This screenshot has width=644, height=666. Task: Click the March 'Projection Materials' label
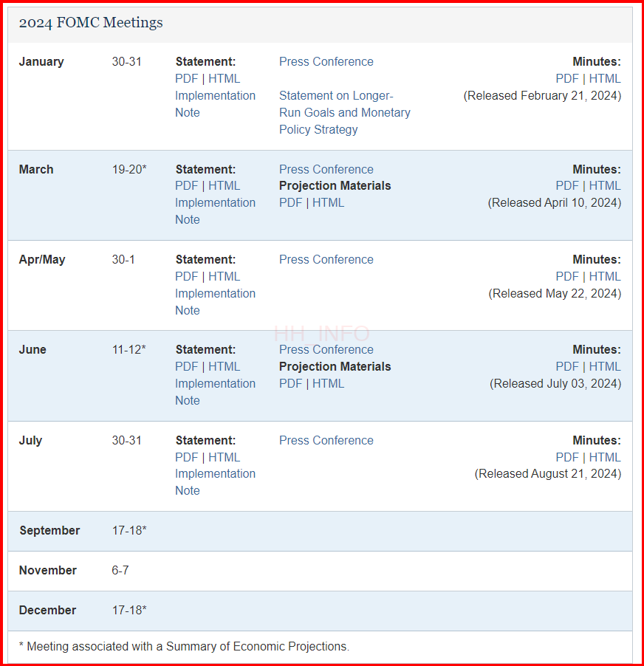(x=335, y=185)
